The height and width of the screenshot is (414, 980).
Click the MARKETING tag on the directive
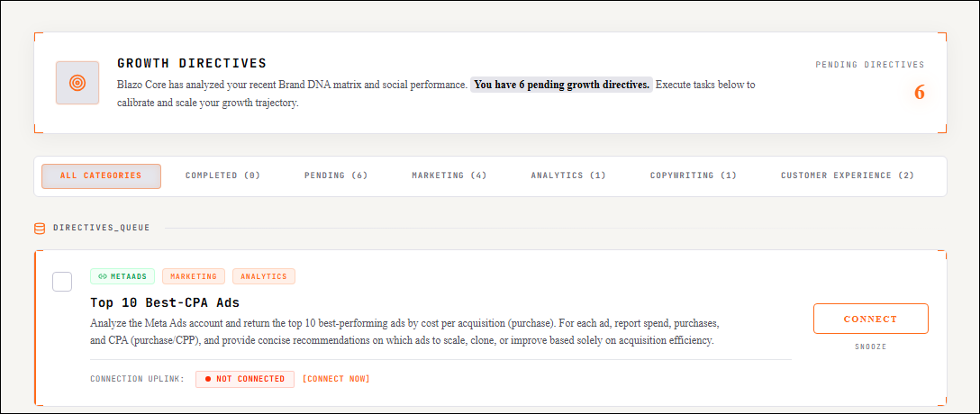194,276
